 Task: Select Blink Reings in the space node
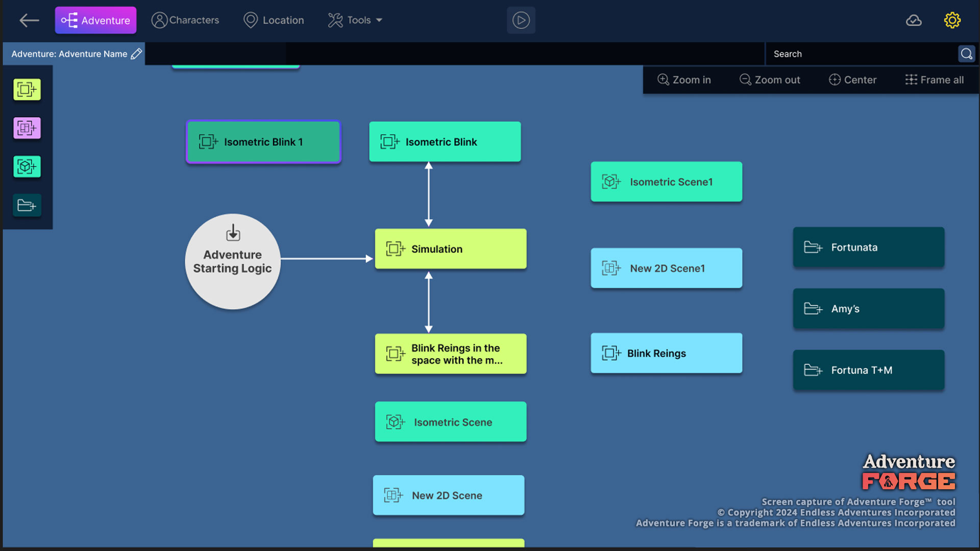pos(451,354)
